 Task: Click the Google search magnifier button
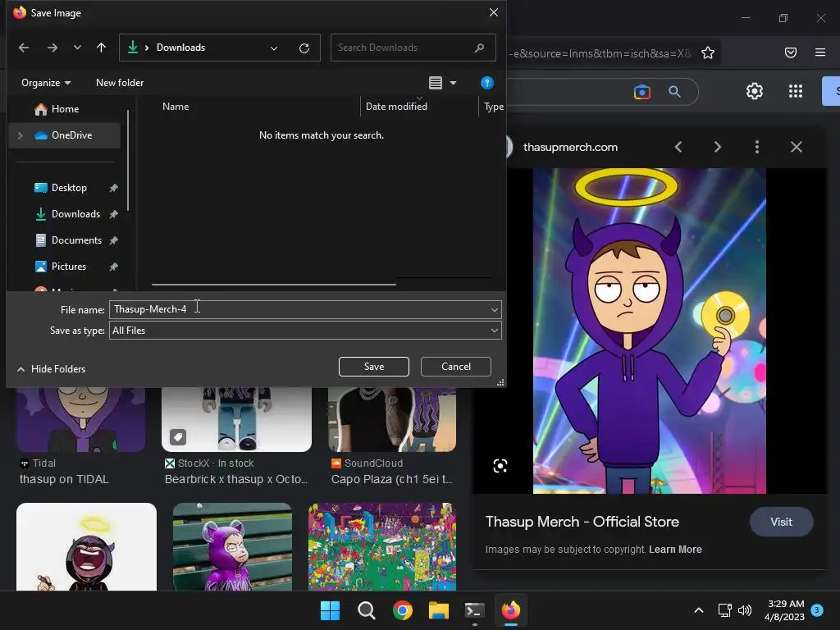674,92
